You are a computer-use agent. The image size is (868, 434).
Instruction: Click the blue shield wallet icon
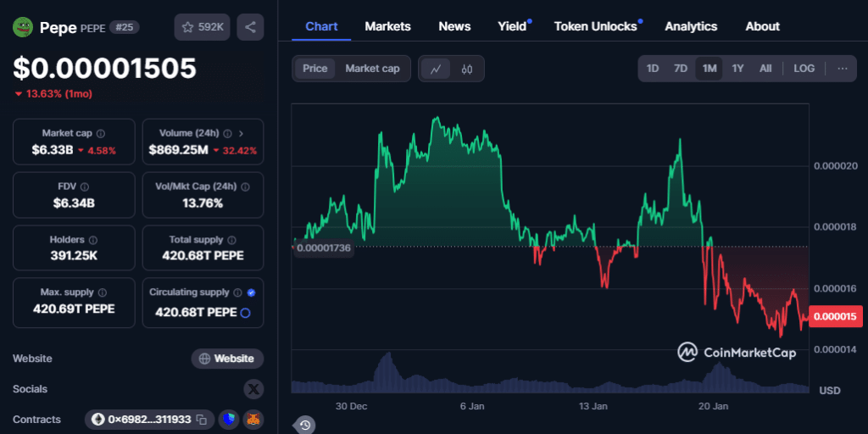(229, 420)
